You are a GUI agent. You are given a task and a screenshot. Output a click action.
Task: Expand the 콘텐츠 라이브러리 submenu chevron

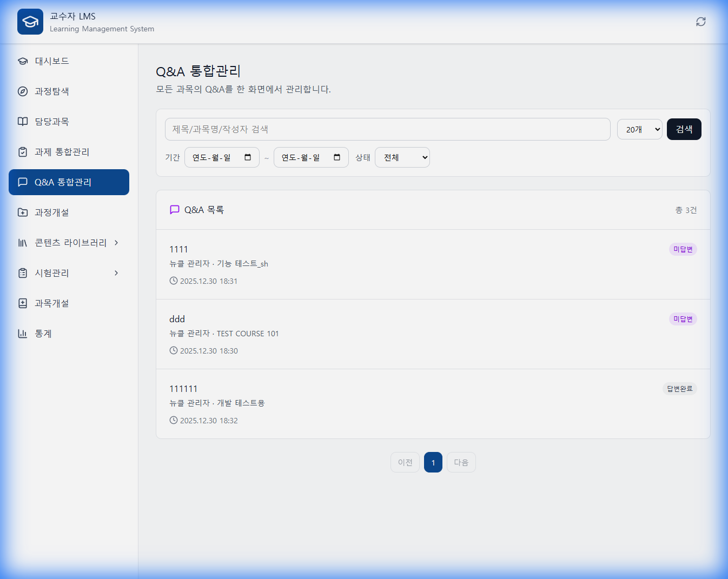coord(116,243)
